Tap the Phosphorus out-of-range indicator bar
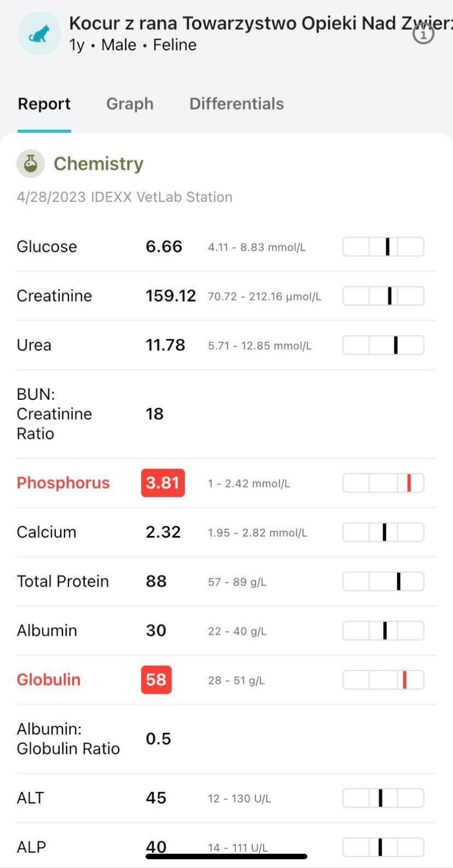453x868 pixels. 383,483
